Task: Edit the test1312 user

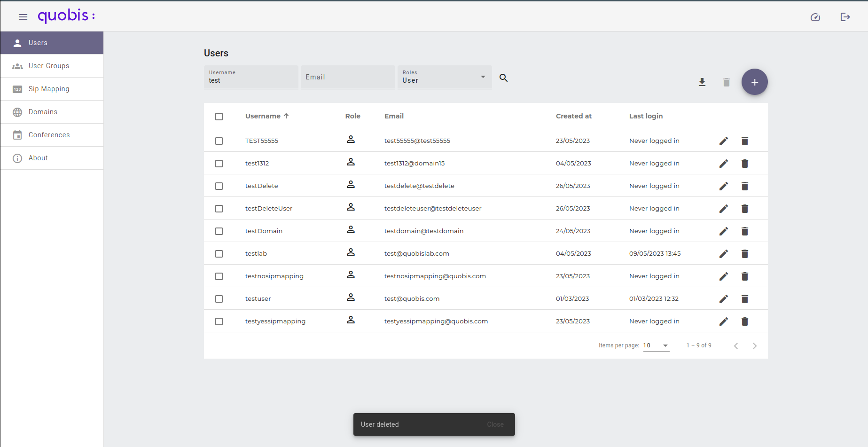Action: (724, 164)
